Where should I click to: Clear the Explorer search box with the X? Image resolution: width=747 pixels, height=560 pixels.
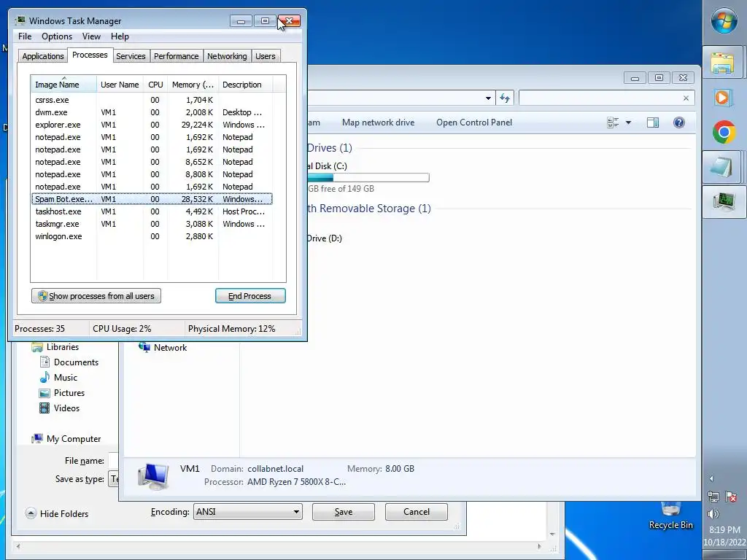[686, 98]
